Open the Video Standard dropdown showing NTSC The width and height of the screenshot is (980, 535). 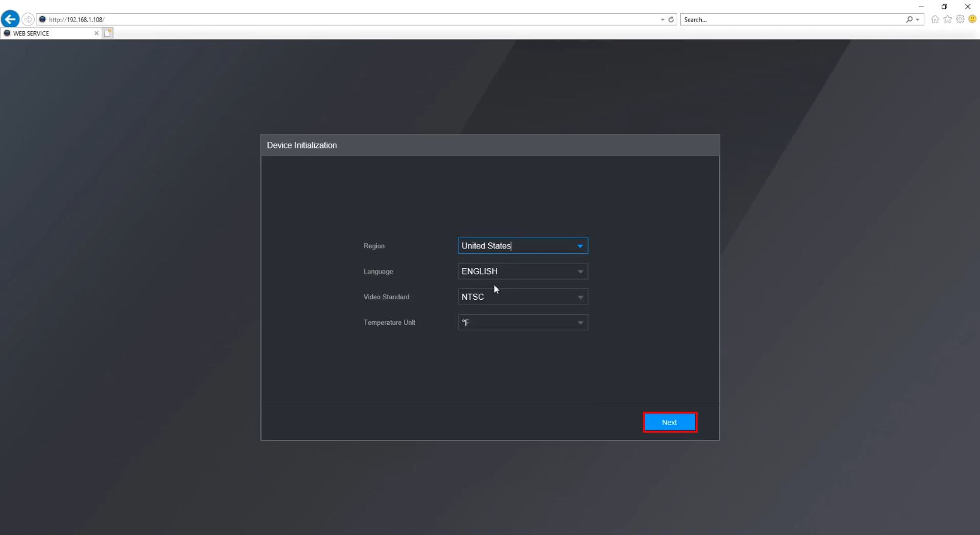pos(523,297)
